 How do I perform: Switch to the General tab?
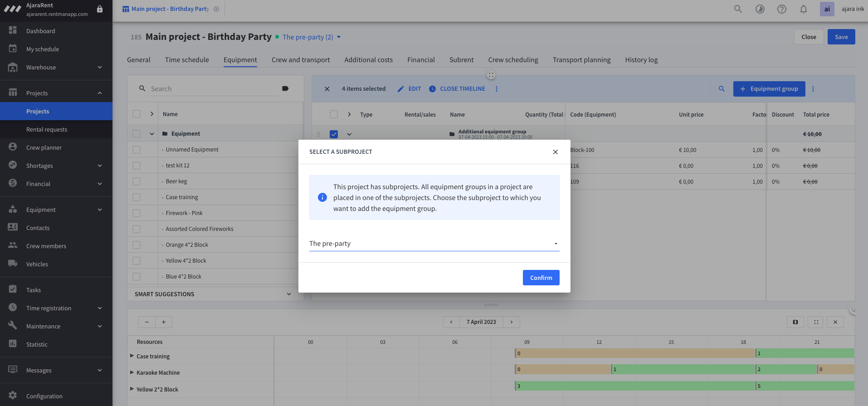pyautogui.click(x=138, y=60)
